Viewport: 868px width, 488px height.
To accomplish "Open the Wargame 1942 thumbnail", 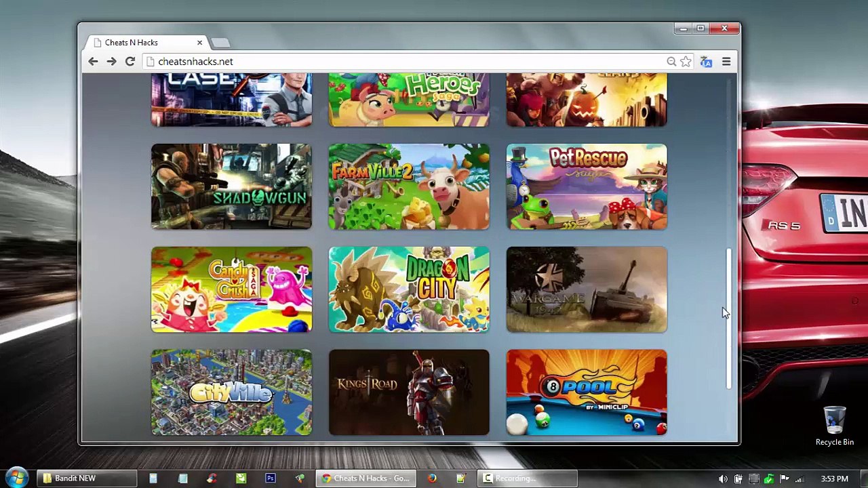I will 587,289.
